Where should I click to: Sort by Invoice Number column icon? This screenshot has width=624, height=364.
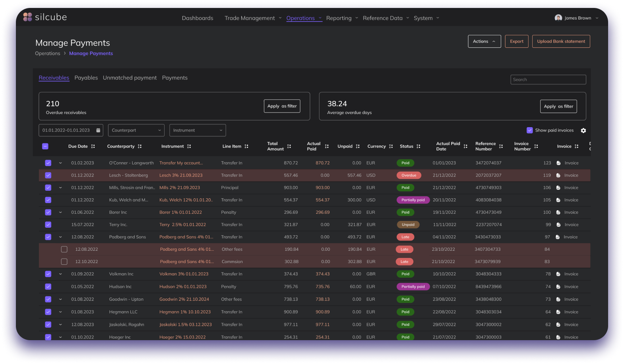tap(536, 146)
